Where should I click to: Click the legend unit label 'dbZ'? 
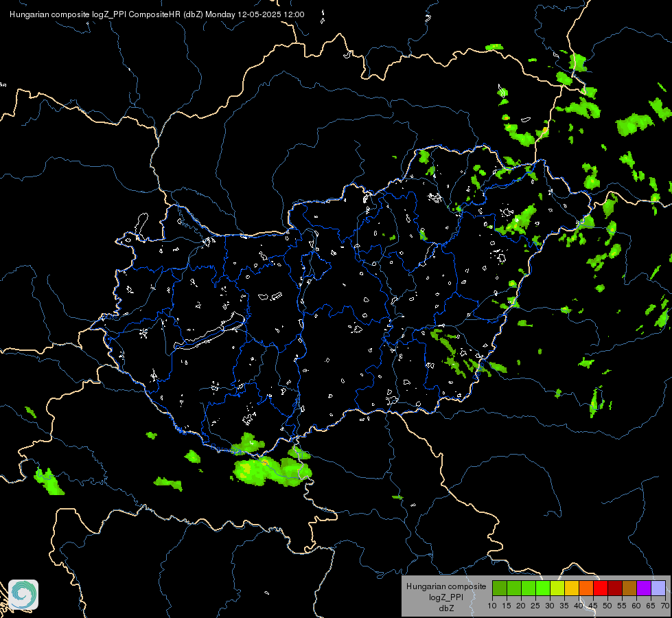(x=446, y=608)
